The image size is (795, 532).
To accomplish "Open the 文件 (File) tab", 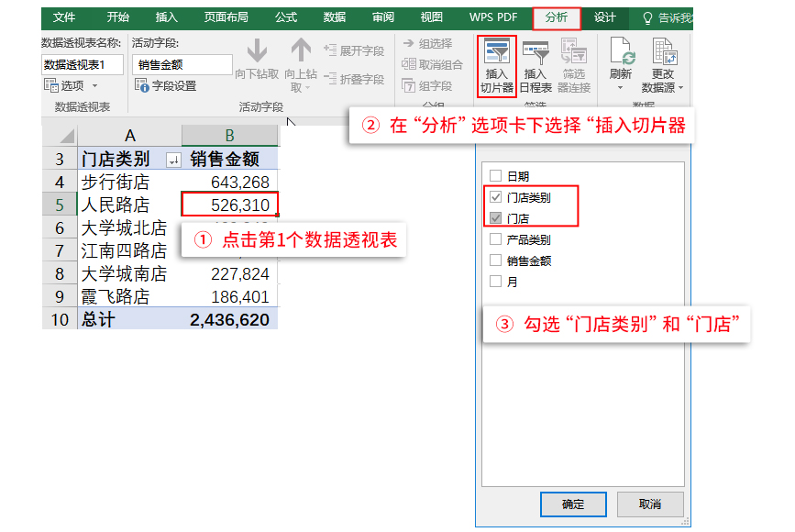I will point(64,17).
